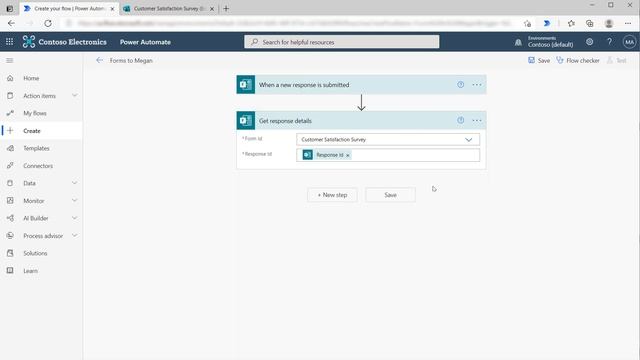Click the Power Automate title link
This screenshot has width=640, height=360.
pyautogui.click(x=145, y=42)
